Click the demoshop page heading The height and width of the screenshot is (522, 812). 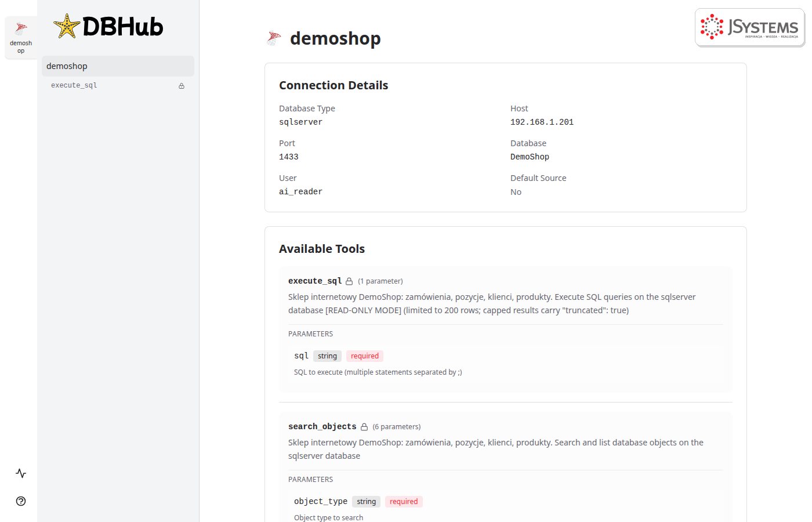tap(335, 38)
